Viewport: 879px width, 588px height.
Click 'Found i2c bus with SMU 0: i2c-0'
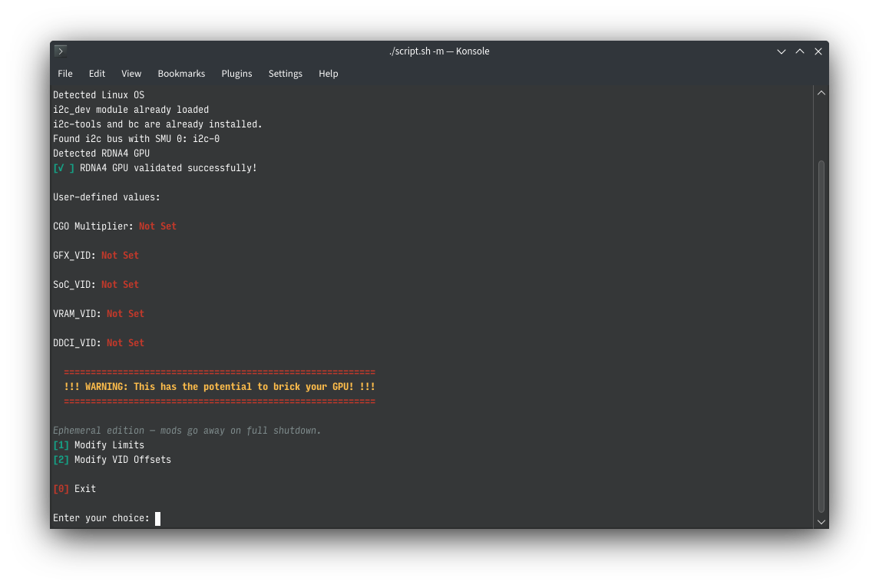(x=136, y=139)
